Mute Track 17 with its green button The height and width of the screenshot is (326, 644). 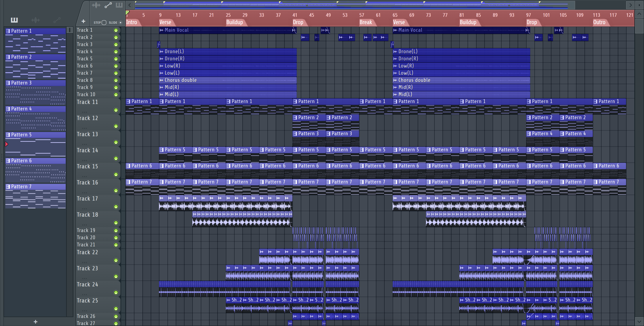[x=116, y=207]
